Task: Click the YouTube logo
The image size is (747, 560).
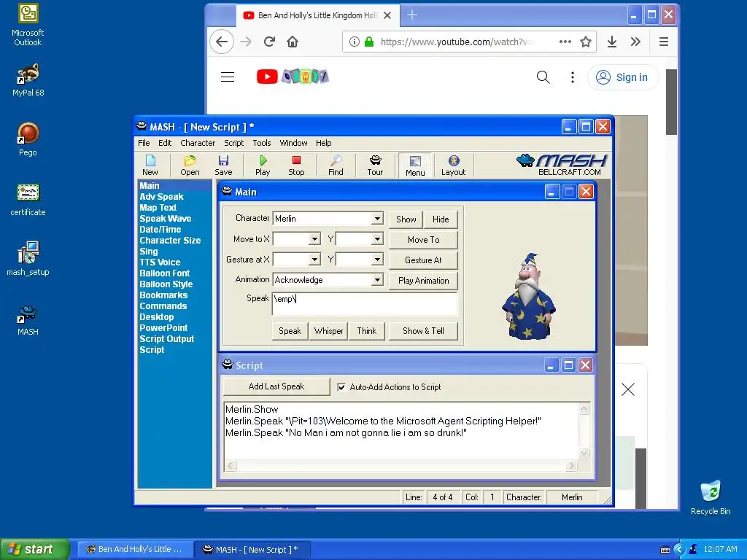Action: tap(293, 77)
